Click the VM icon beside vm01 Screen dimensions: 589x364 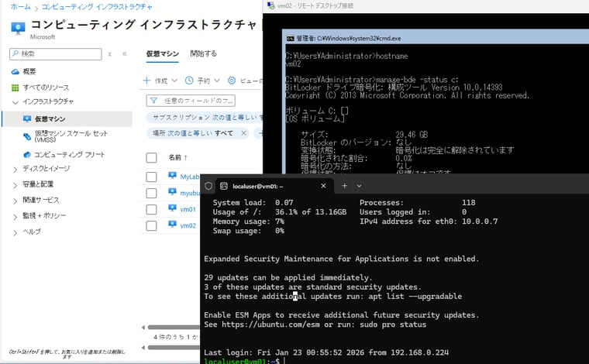tap(172, 208)
